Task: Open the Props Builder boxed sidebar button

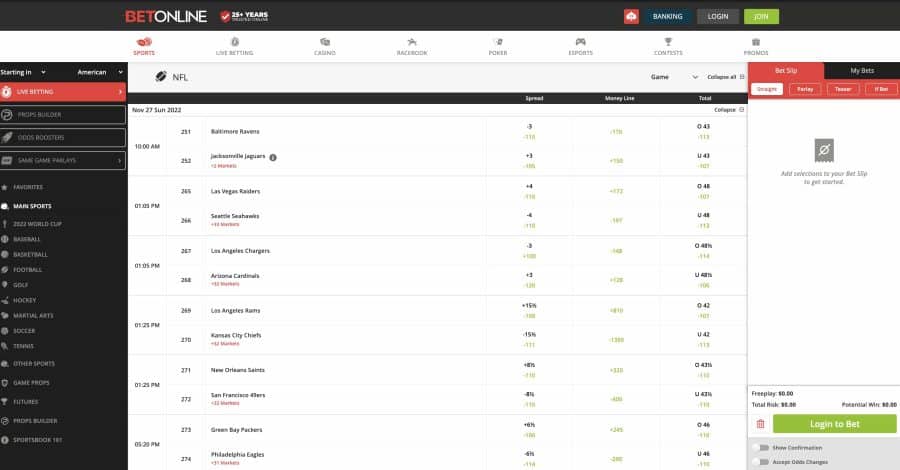Action: (x=63, y=115)
